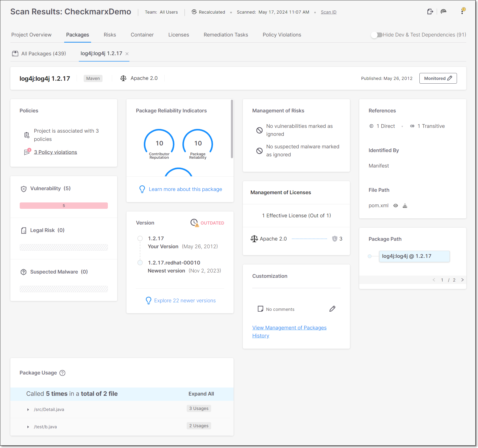Open the All Packages (439) subtab

click(x=39, y=54)
